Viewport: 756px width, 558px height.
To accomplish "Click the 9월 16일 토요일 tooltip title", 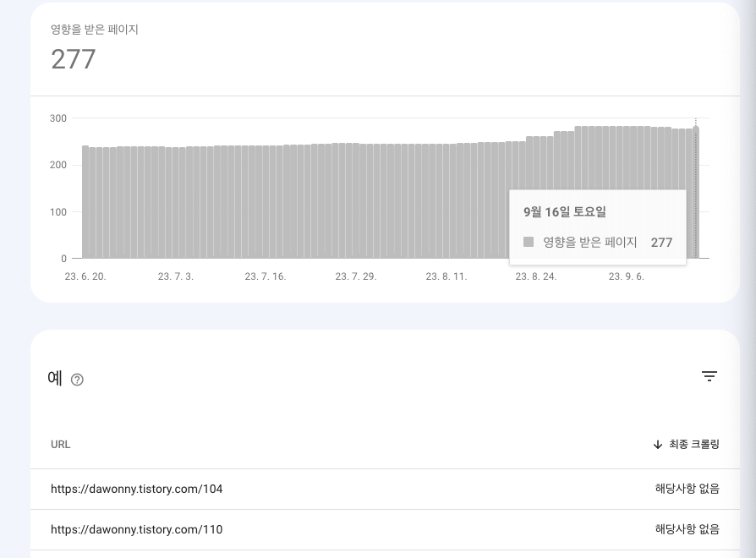I will pos(565,211).
